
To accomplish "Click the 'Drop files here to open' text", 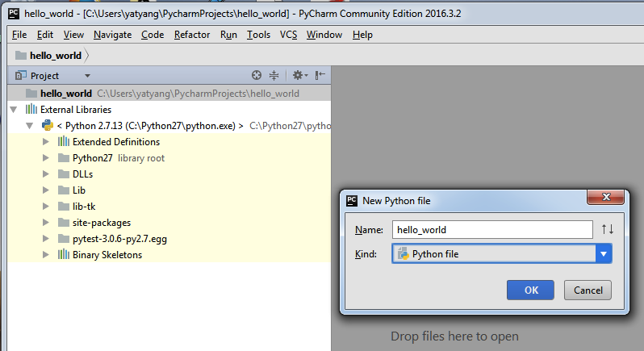I will (x=454, y=336).
